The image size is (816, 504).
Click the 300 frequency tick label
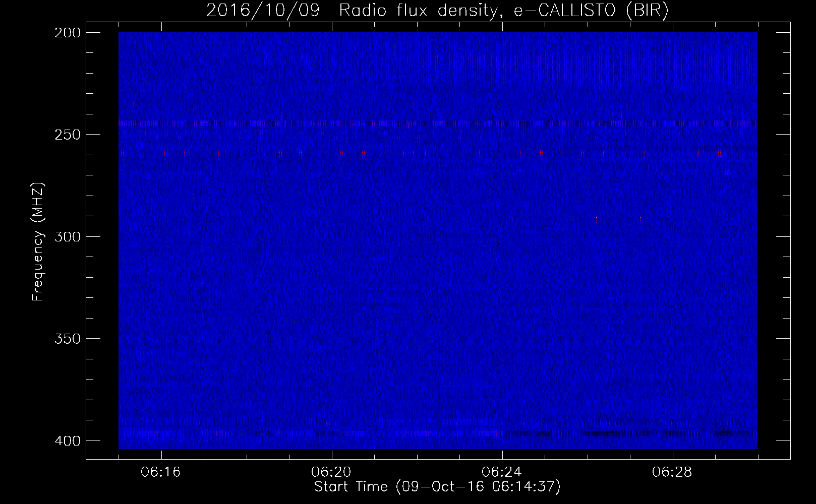(x=68, y=237)
